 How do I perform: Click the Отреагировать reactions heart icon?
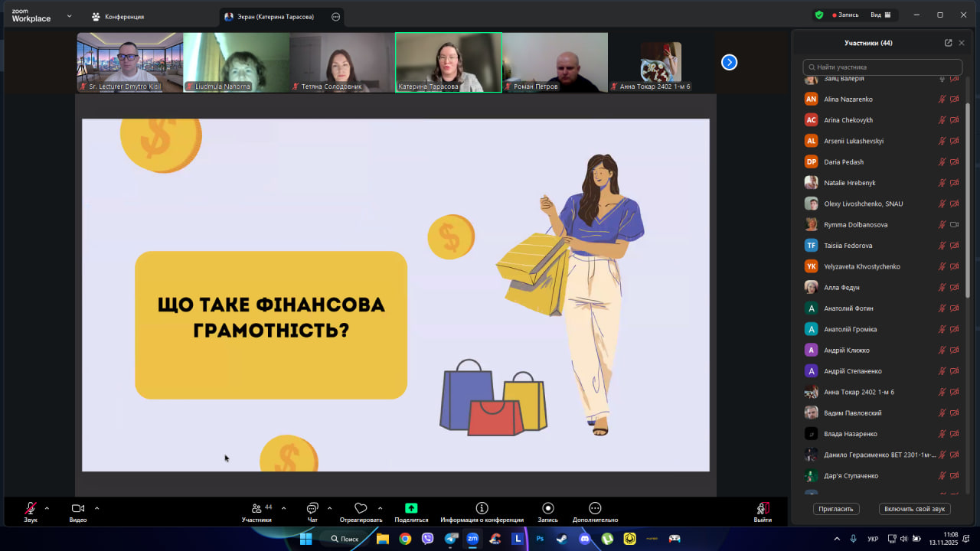tap(361, 509)
